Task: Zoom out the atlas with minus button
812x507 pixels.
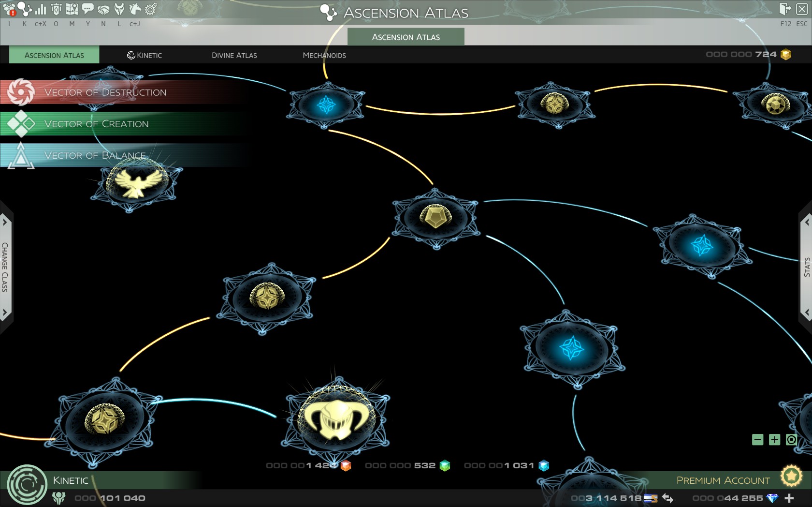Action: pyautogui.click(x=758, y=440)
